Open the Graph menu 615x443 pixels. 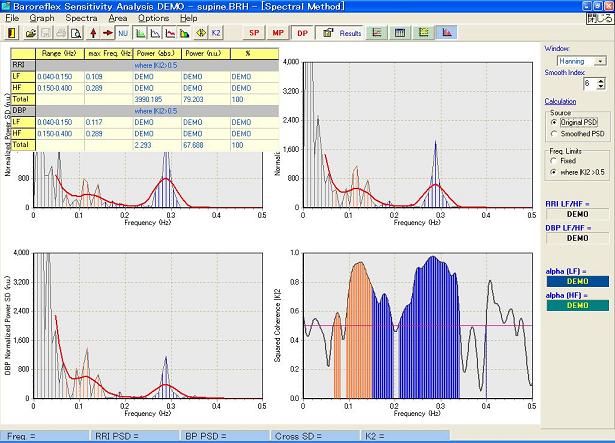pyautogui.click(x=42, y=18)
